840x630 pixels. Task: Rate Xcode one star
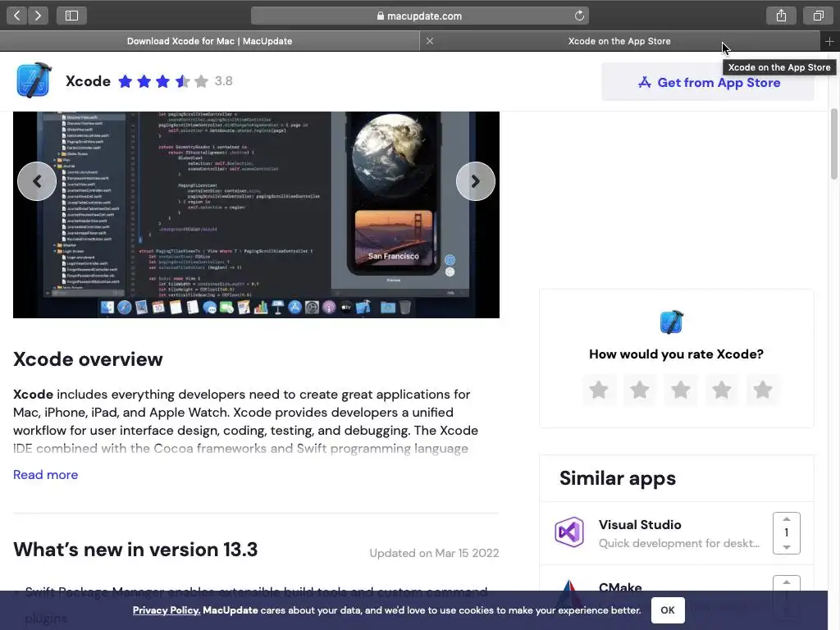pyautogui.click(x=598, y=390)
